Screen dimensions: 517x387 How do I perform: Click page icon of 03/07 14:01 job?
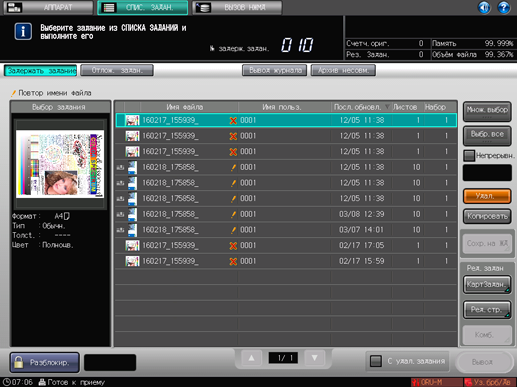point(132,230)
